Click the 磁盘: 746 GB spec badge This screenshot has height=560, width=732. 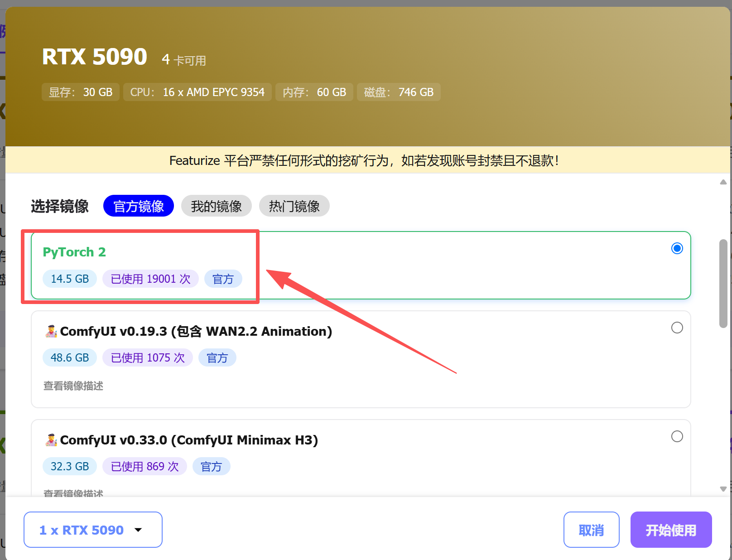tap(399, 92)
